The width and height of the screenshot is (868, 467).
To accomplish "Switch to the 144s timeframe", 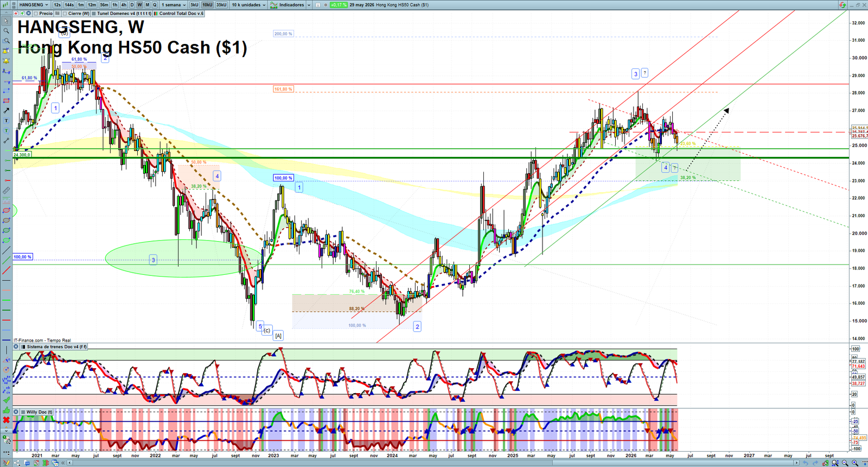I will coord(69,5).
